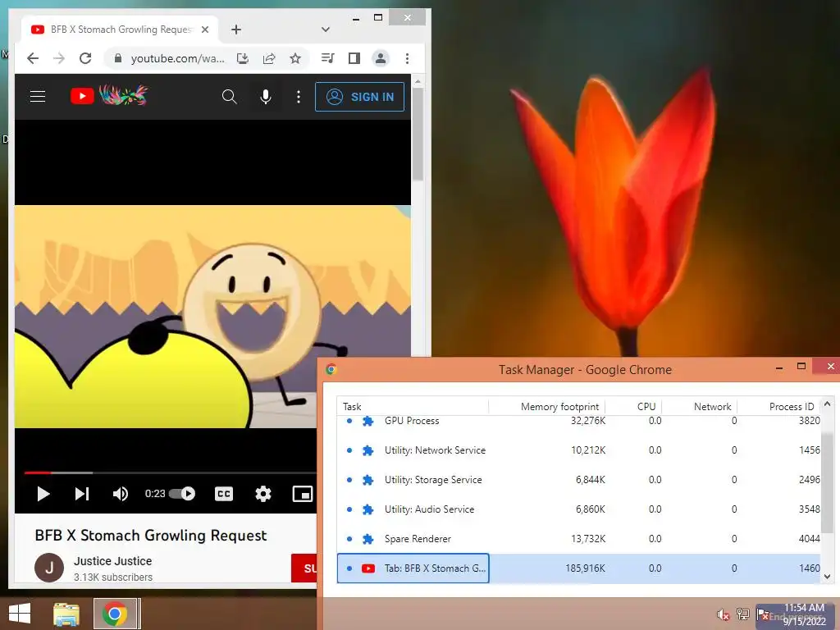Skip to next video
The width and height of the screenshot is (840, 630).
click(81, 493)
